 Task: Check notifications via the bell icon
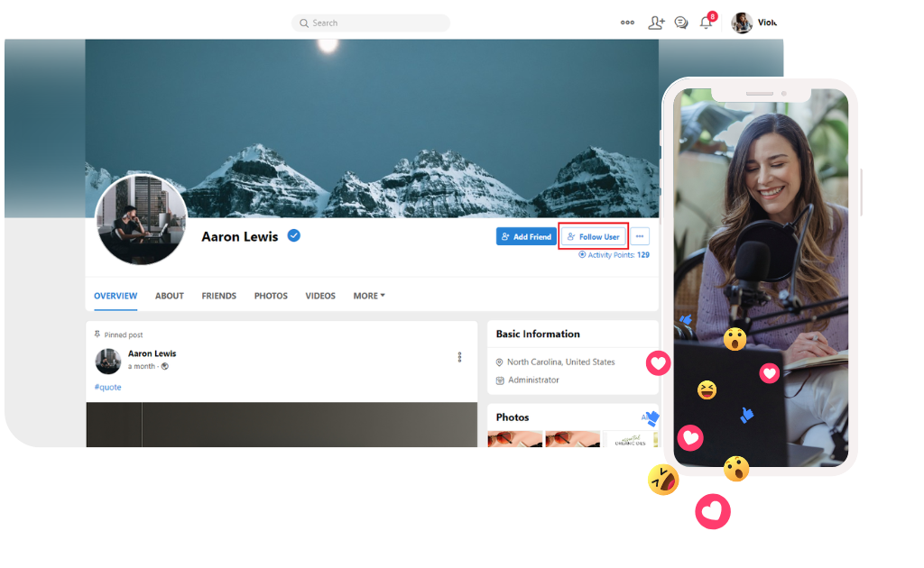coord(707,23)
